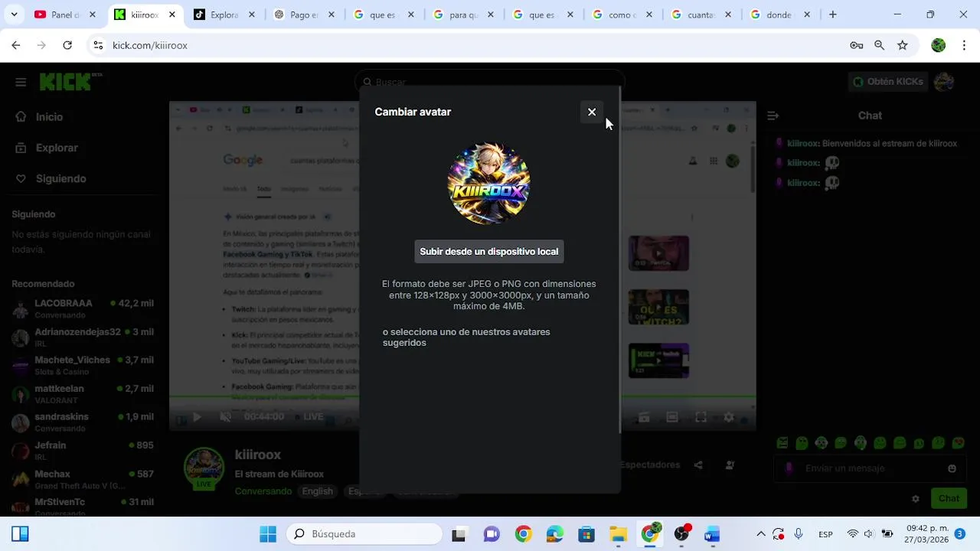Click the taskbar Búsqueda search box
This screenshot has height=551, width=980.
pos(364,534)
